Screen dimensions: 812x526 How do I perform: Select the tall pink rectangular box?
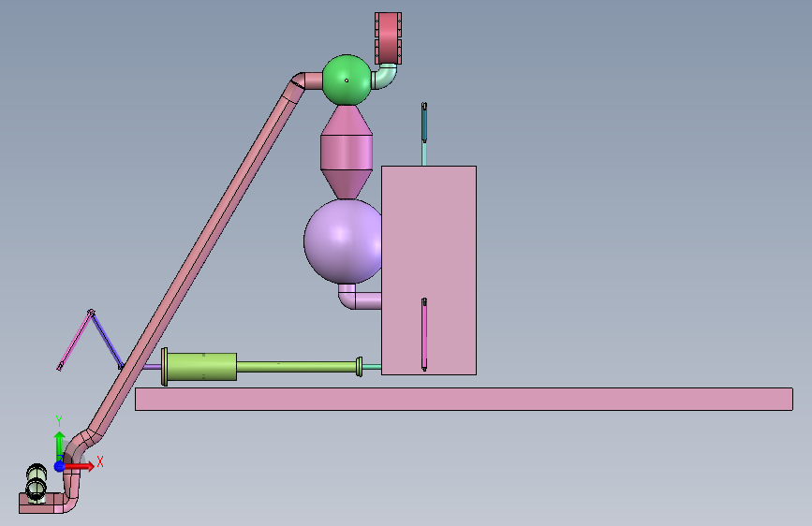(x=429, y=270)
